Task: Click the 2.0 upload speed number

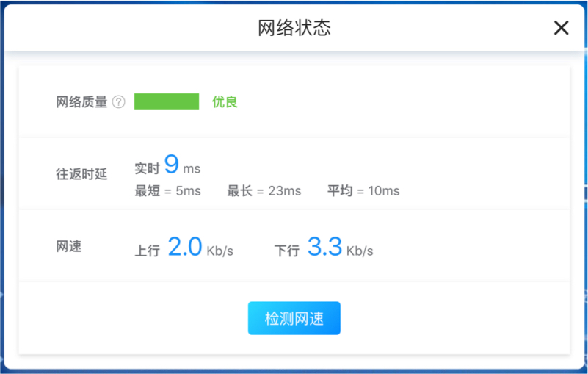Action: 184,247
